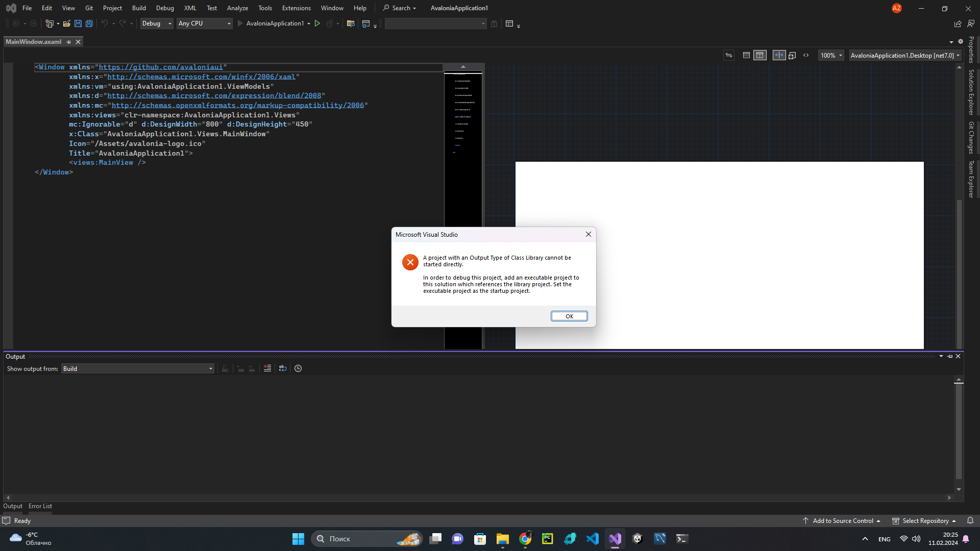980x551 pixels.
Task: Open the Git Changes side tab
Action: (x=971, y=138)
